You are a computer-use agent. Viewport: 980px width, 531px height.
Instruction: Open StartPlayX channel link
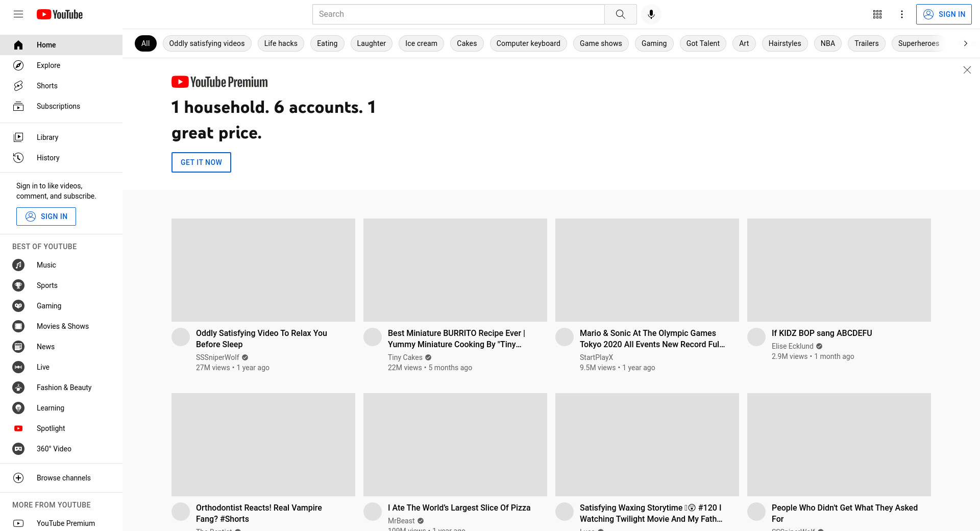[x=596, y=357]
